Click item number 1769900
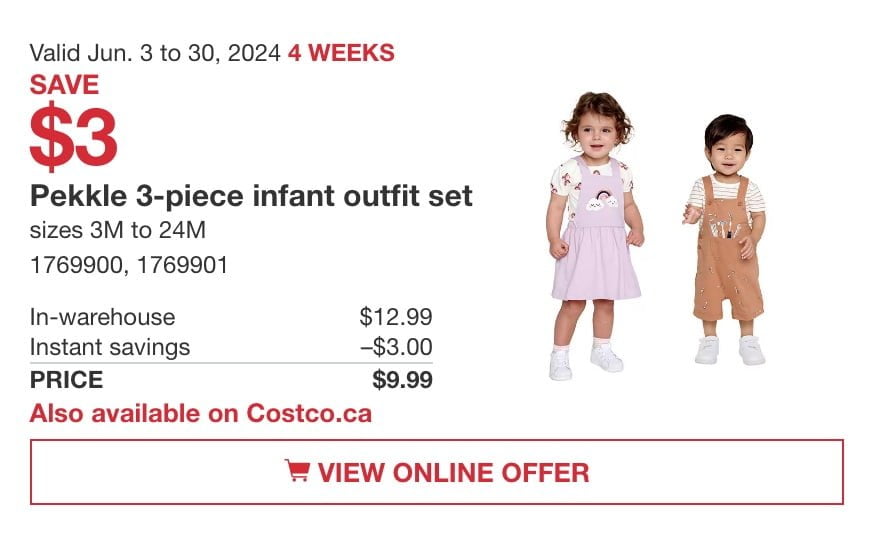The image size is (874, 538). pyautogui.click(x=76, y=265)
